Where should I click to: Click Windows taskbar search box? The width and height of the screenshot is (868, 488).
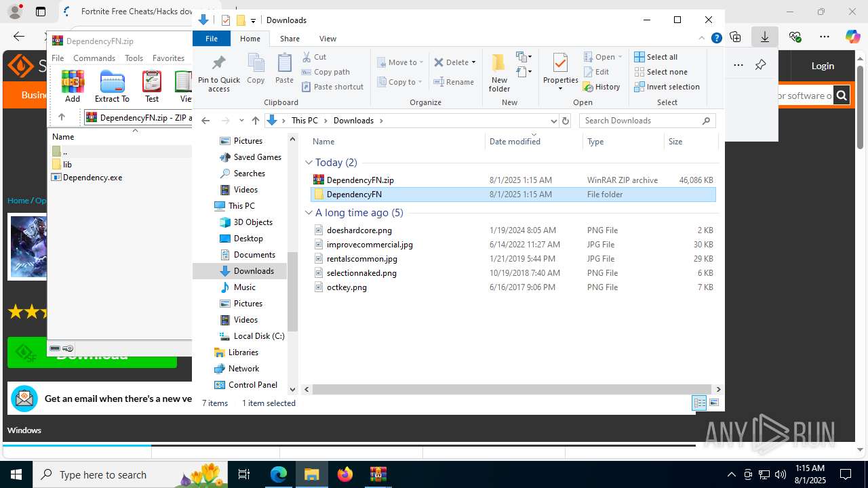click(x=129, y=474)
